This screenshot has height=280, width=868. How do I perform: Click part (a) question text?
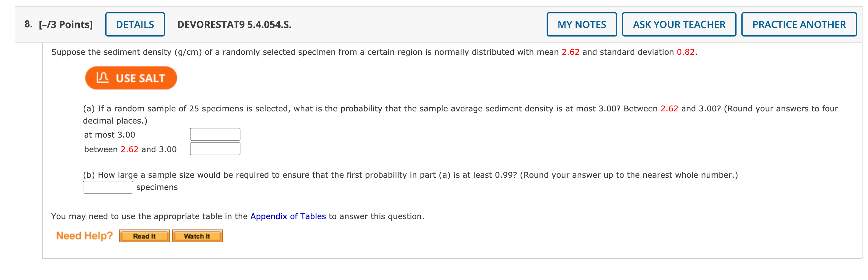(x=460, y=114)
